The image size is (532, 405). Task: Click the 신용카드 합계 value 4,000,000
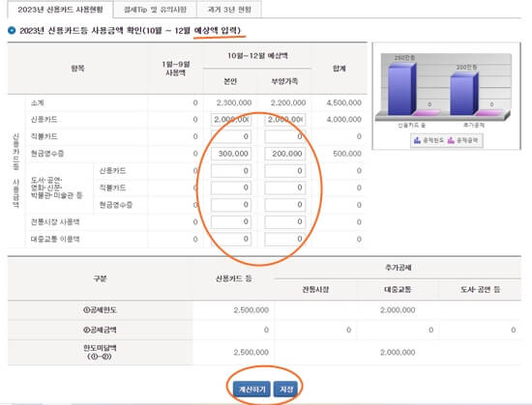coord(343,119)
